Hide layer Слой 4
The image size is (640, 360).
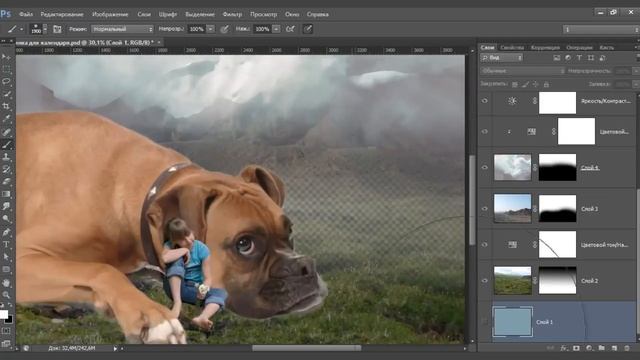pyautogui.click(x=485, y=167)
